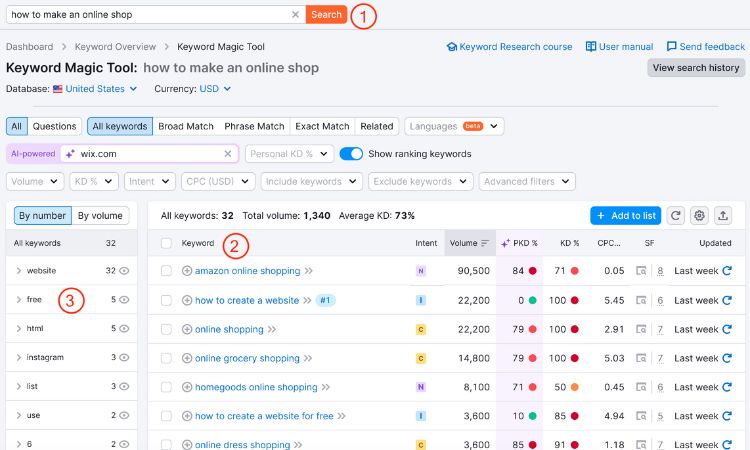Toggle eye icon for website group

pos(124,271)
